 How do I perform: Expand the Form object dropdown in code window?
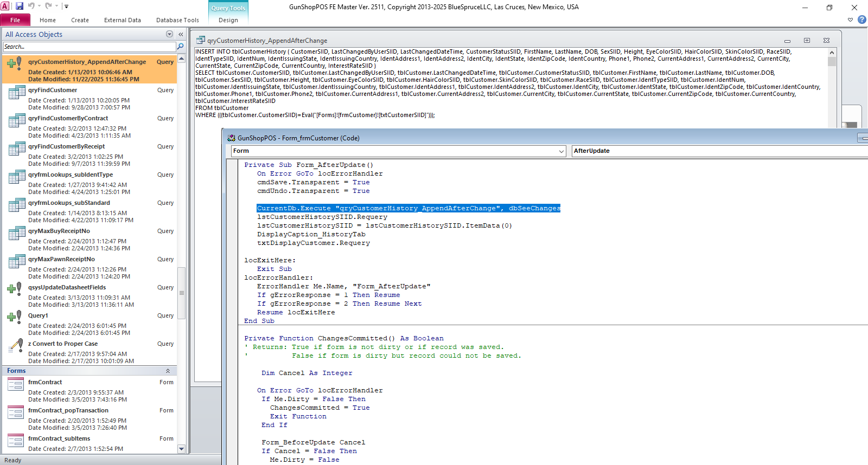561,151
